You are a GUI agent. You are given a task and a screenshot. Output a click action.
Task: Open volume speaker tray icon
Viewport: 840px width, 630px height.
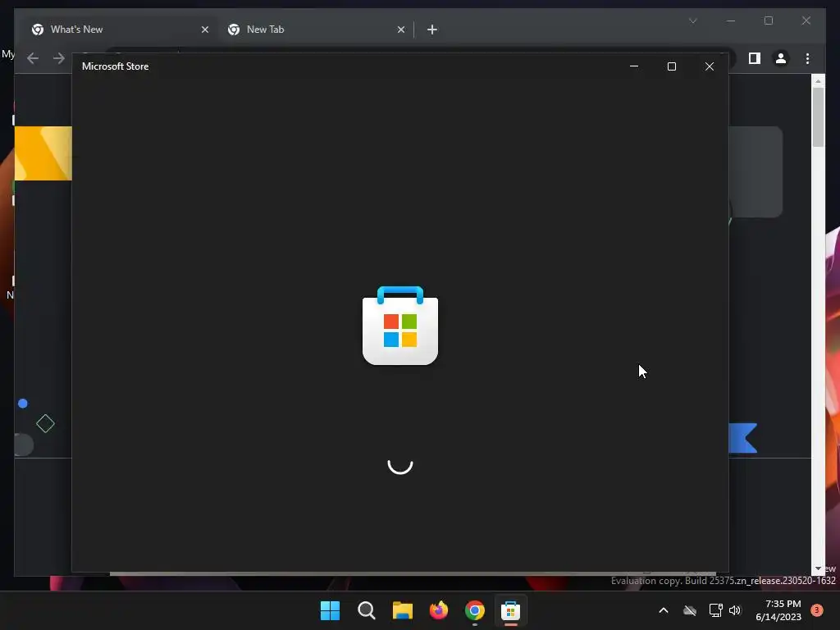[x=735, y=610]
